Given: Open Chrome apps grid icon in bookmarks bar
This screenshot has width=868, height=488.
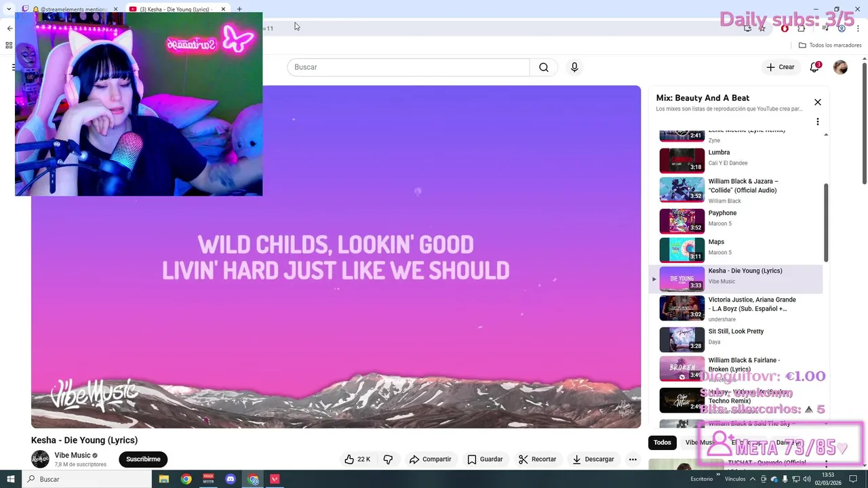Looking at the screenshot, I should coord(9,45).
